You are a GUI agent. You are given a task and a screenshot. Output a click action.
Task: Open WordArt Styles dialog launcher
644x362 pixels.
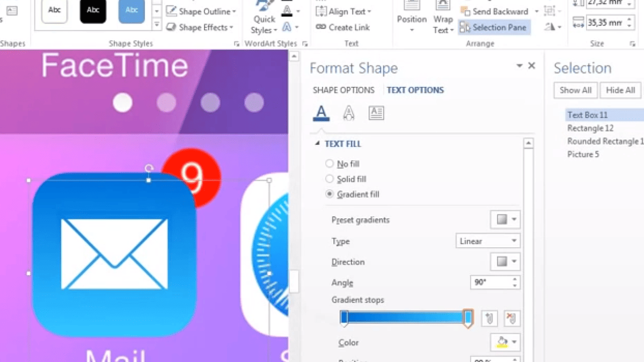(305, 43)
